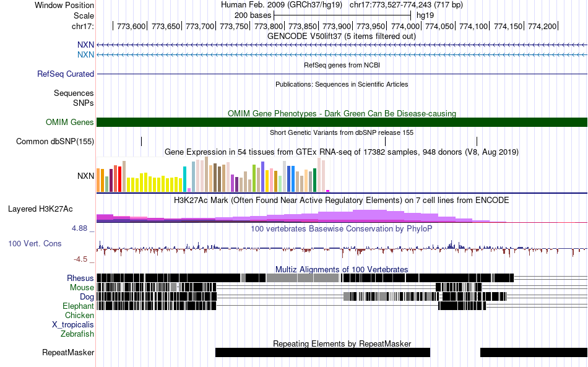This screenshot has height=367, width=588.
Task: Click the leftmost common dbSNP variant tick
Action: pos(141,141)
